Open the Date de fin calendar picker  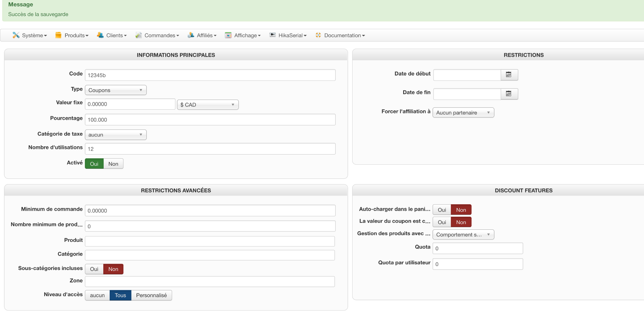pyautogui.click(x=509, y=94)
